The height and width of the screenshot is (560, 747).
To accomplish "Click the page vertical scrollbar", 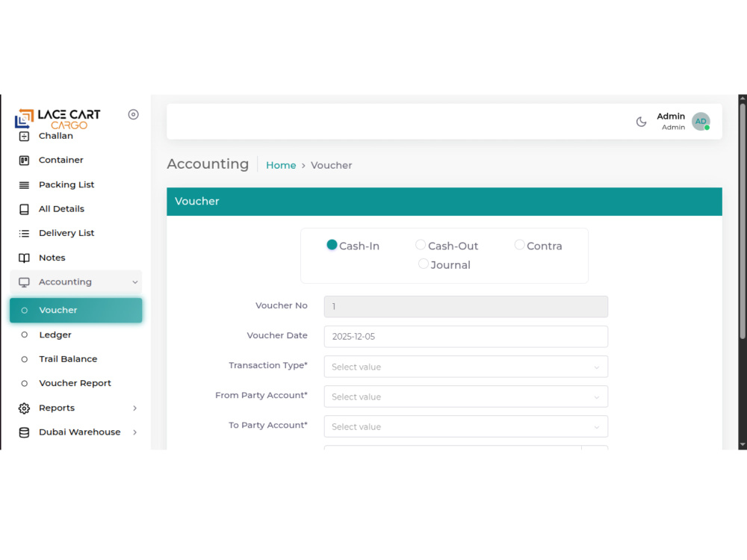I will click(743, 222).
